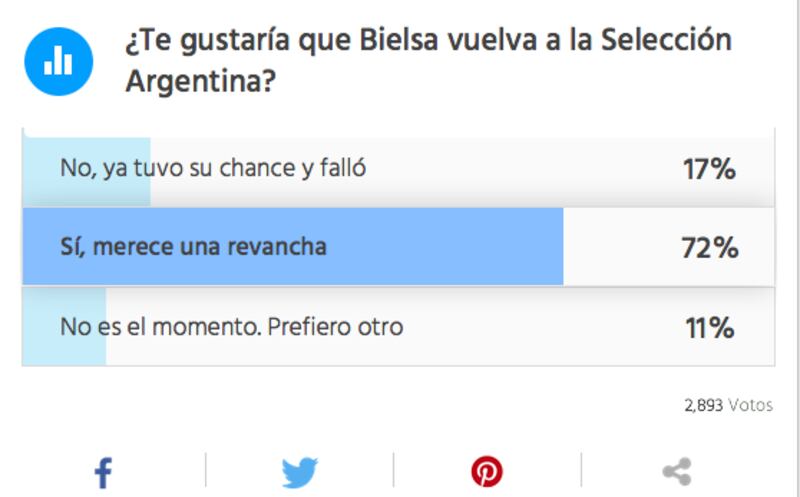Click the dark blue 72% progress bar
Viewport: 800px width, 497px height.
(x=293, y=246)
